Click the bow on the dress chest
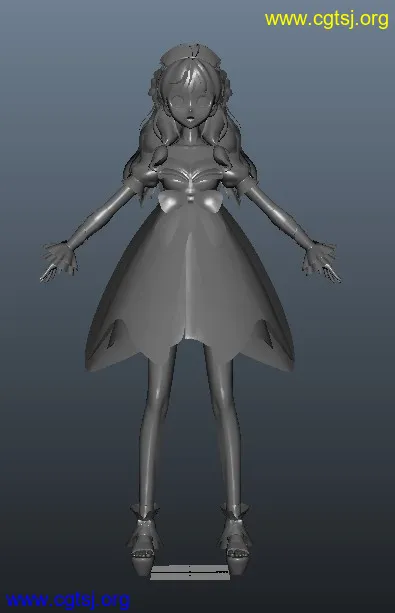395x613 pixels. (x=190, y=201)
